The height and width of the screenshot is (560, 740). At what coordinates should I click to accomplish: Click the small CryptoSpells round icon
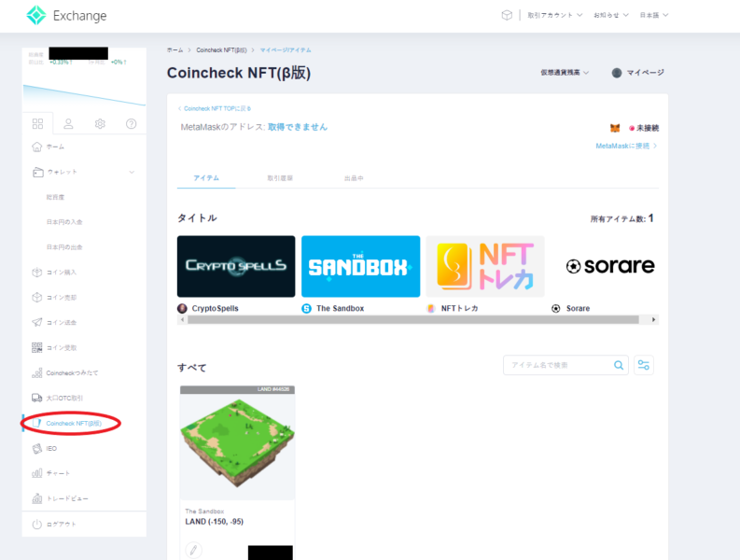coord(182,308)
